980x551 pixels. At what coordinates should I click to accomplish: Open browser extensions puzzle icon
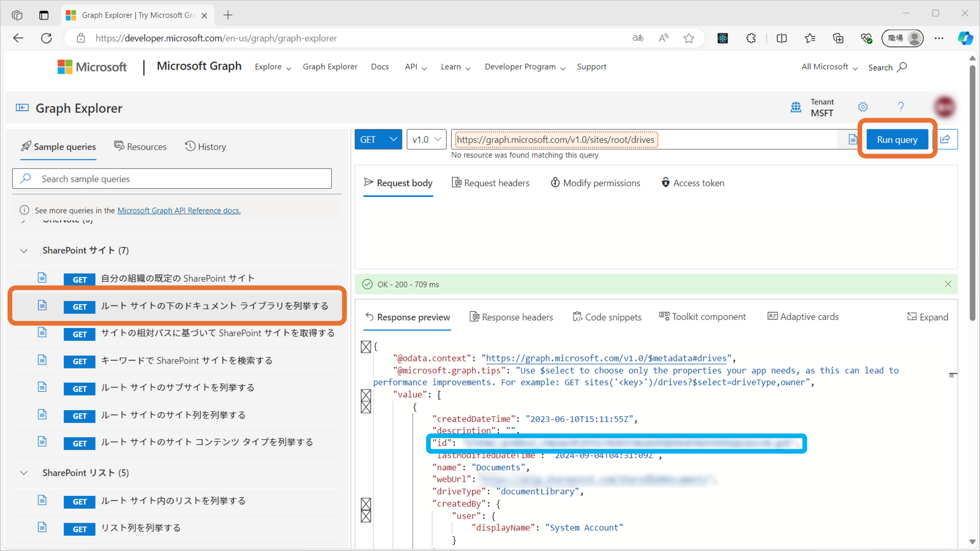(x=751, y=38)
